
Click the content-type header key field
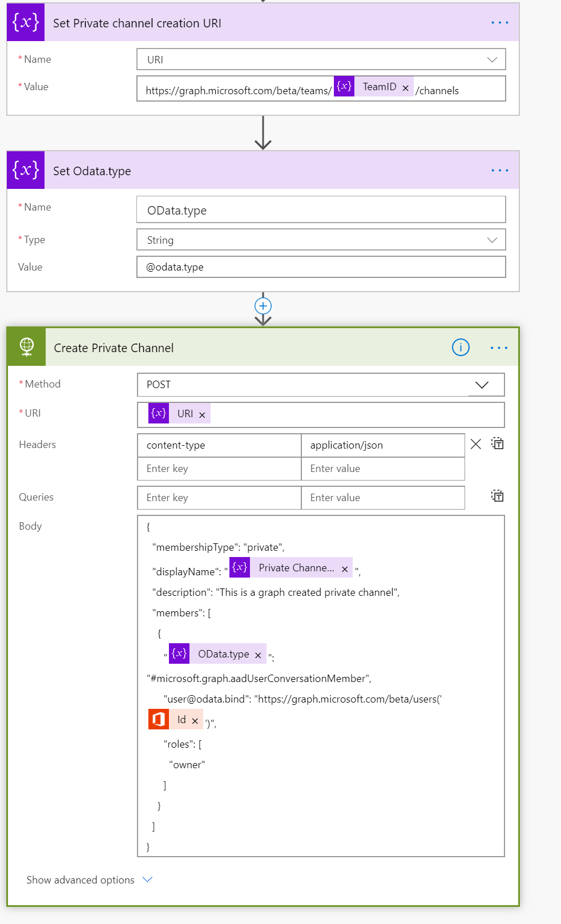[x=219, y=445]
